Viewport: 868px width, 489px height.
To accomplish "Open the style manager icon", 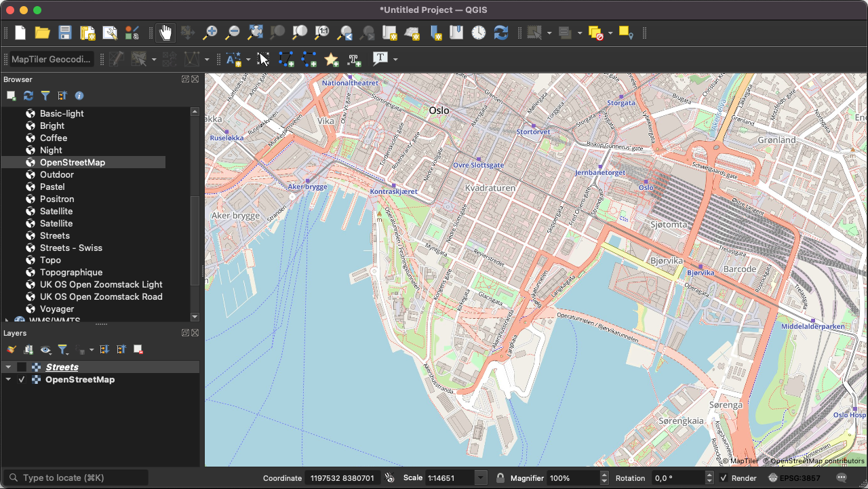I will pyautogui.click(x=132, y=33).
